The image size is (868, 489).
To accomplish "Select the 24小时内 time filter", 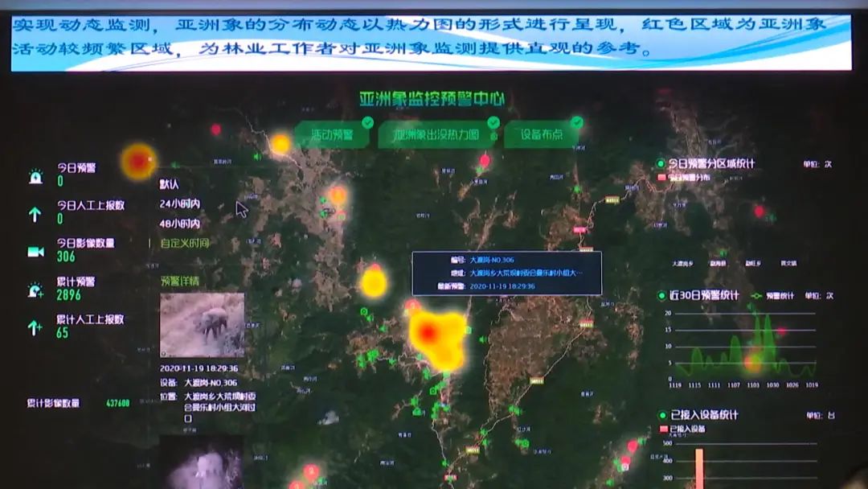I will coord(180,203).
